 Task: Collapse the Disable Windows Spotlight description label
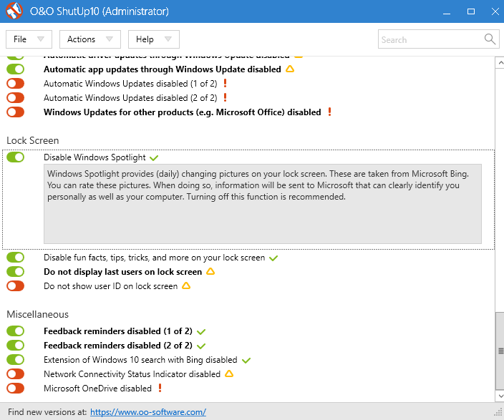(x=94, y=157)
